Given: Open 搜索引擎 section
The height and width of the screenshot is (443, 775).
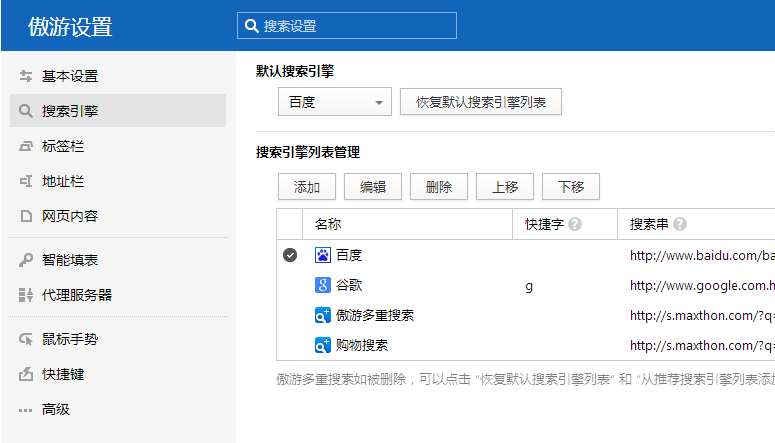Looking at the screenshot, I should tap(118, 111).
